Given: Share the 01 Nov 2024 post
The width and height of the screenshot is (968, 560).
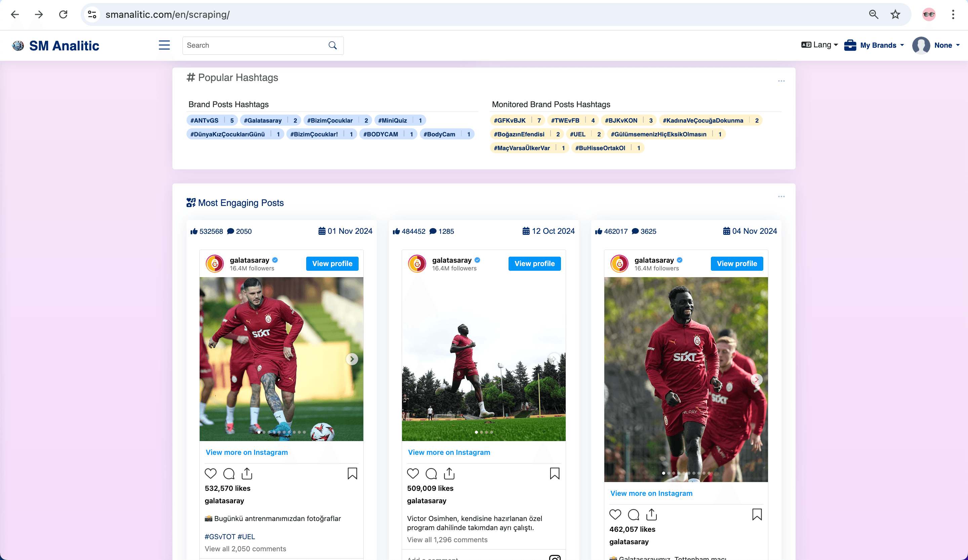Looking at the screenshot, I should tap(247, 474).
